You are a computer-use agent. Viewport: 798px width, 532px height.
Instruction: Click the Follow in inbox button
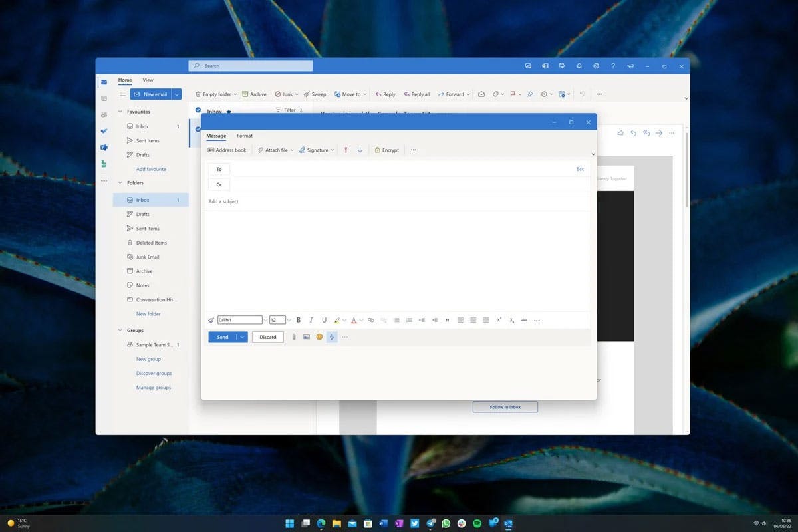point(505,407)
